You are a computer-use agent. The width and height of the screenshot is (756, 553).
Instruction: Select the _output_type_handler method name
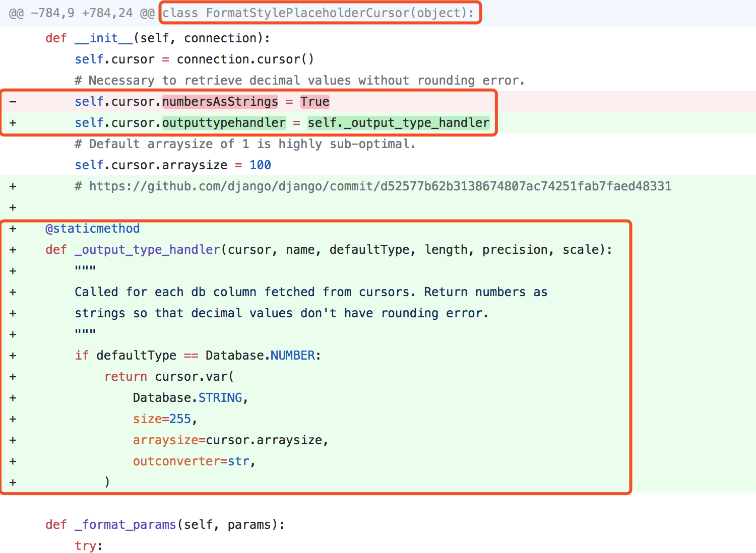click(147, 249)
